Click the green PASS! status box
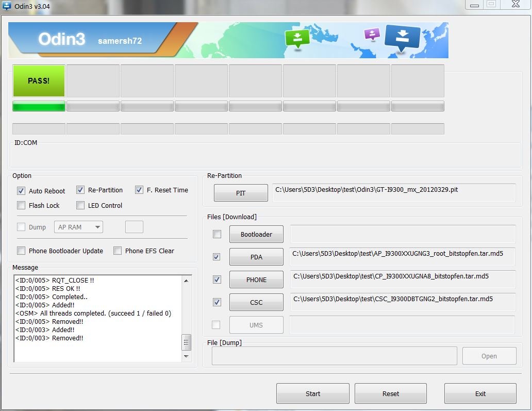Image resolution: width=532 pixels, height=411 pixels. [x=39, y=81]
